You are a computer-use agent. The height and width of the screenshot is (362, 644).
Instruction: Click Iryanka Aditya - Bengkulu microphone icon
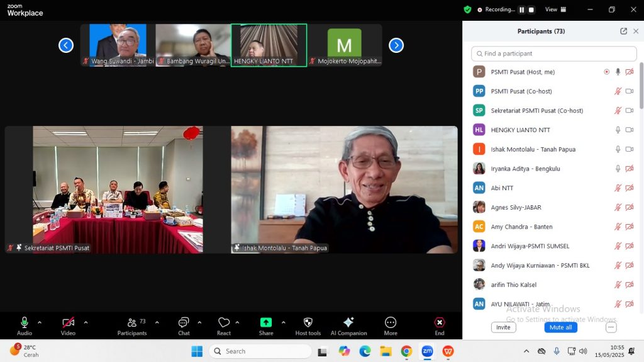(x=618, y=169)
